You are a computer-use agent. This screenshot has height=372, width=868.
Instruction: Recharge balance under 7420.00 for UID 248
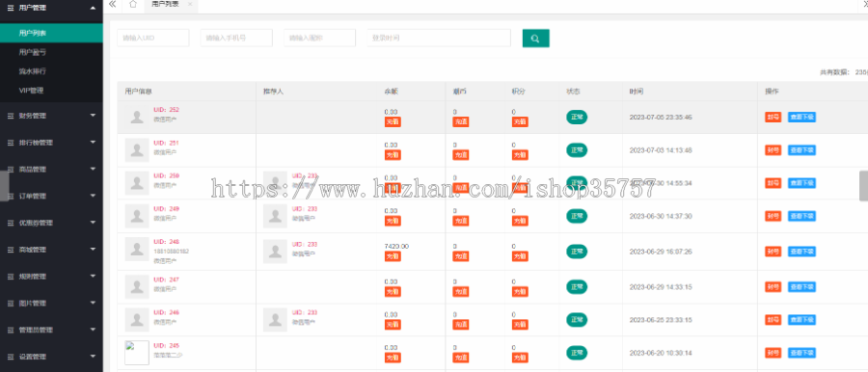[x=393, y=256]
